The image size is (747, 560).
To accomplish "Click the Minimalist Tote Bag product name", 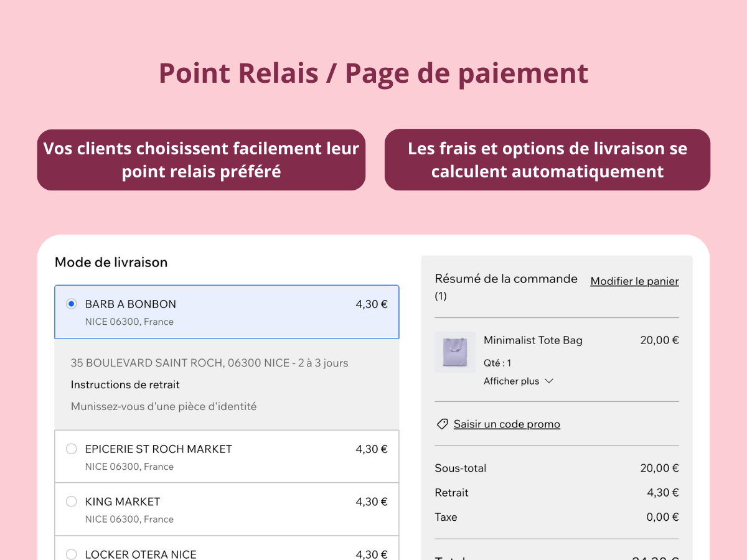I will (x=533, y=340).
